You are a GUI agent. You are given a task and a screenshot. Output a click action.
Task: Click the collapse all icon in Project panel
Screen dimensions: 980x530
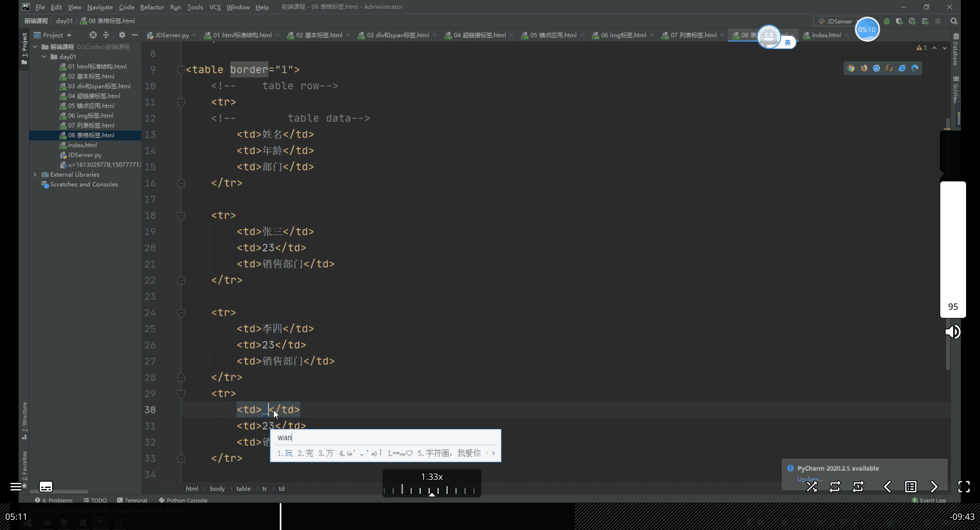pyautogui.click(x=106, y=35)
